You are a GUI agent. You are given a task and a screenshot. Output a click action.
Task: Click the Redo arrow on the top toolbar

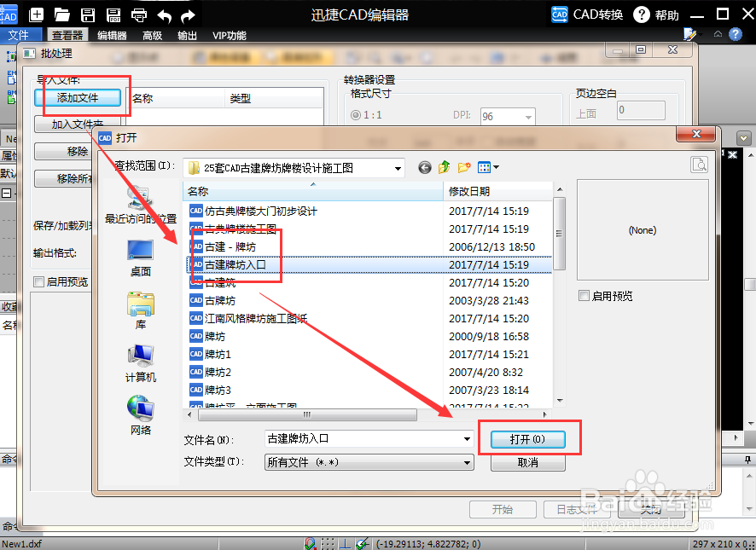[187, 14]
